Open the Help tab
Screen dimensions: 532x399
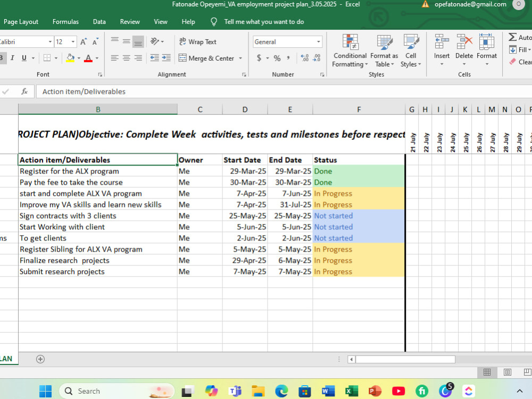pos(188,22)
